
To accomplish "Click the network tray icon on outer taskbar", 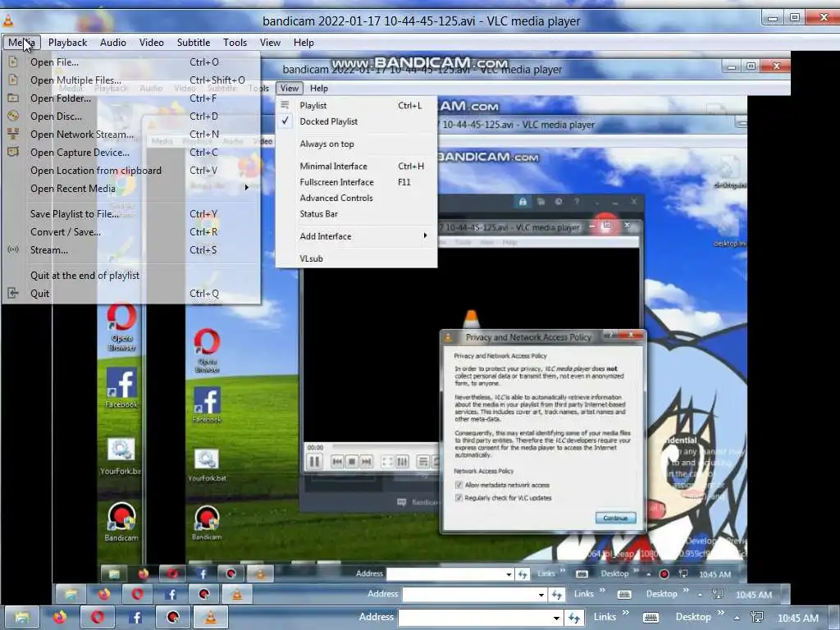I will coord(757,617).
